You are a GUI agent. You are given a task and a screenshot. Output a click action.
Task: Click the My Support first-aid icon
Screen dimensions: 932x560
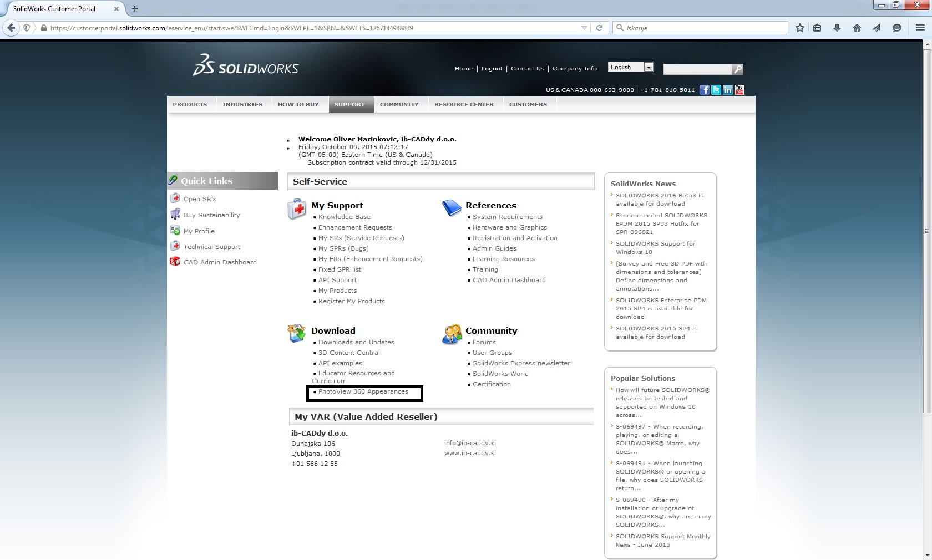(297, 209)
